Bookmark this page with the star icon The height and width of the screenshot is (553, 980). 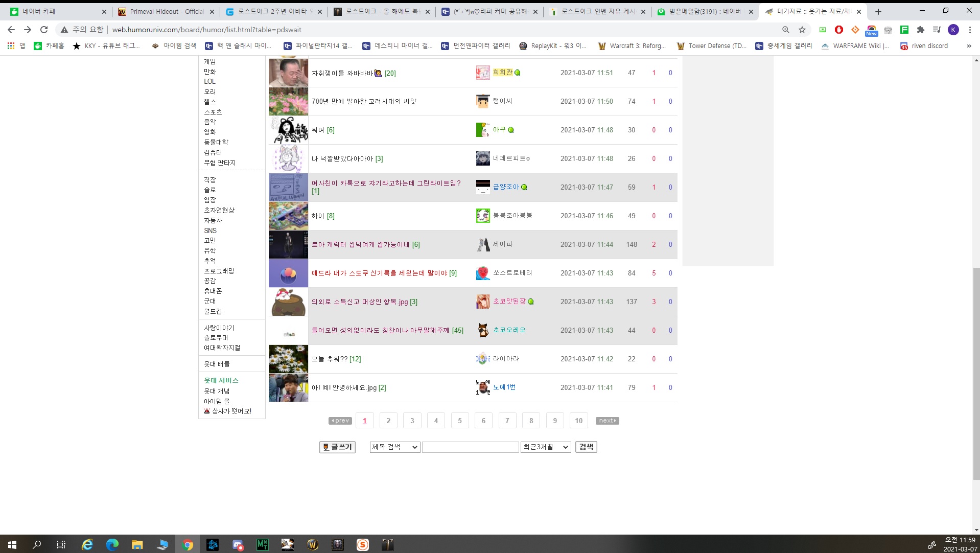[x=802, y=30]
